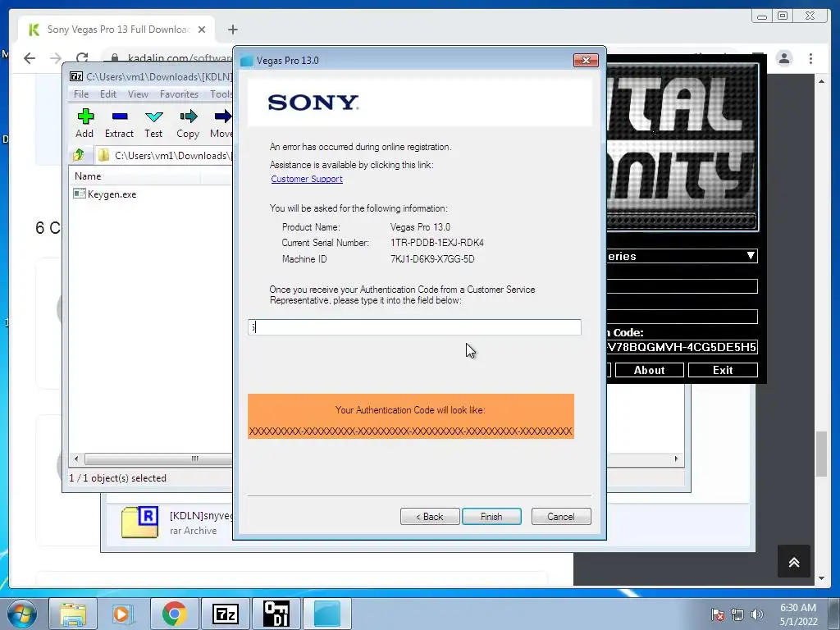Click the Name column header in 7-Zip
The image size is (840, 630).
[135, 176]
